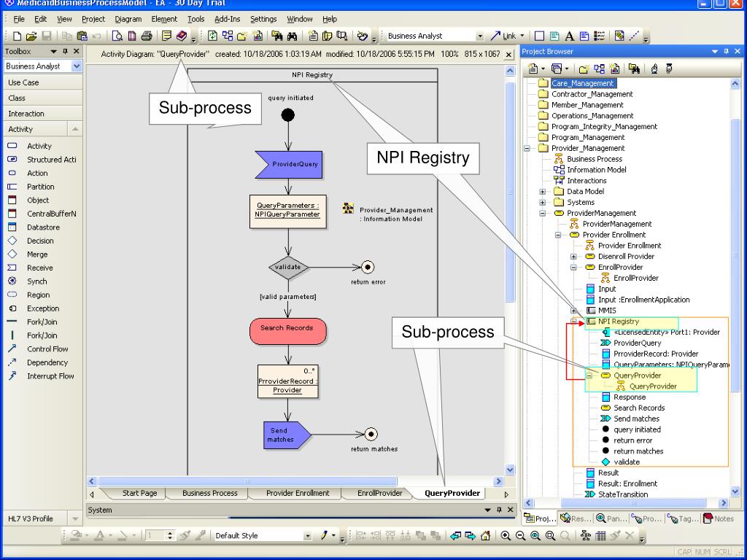747x560 pixels.
Task: Click the Home diagram icon
Action: point(485,536)
